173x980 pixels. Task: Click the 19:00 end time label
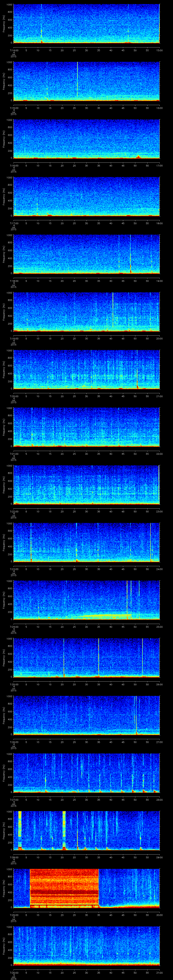point(160,281)
